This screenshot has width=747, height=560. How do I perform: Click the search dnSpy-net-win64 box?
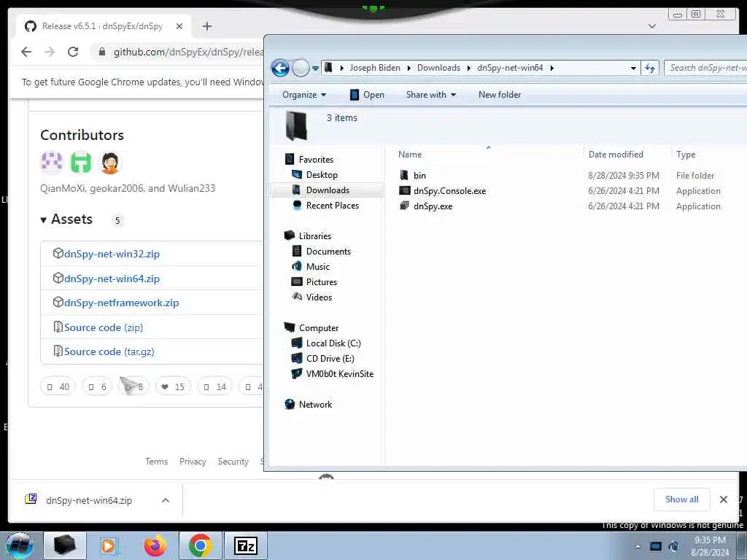tap(706, 68)
